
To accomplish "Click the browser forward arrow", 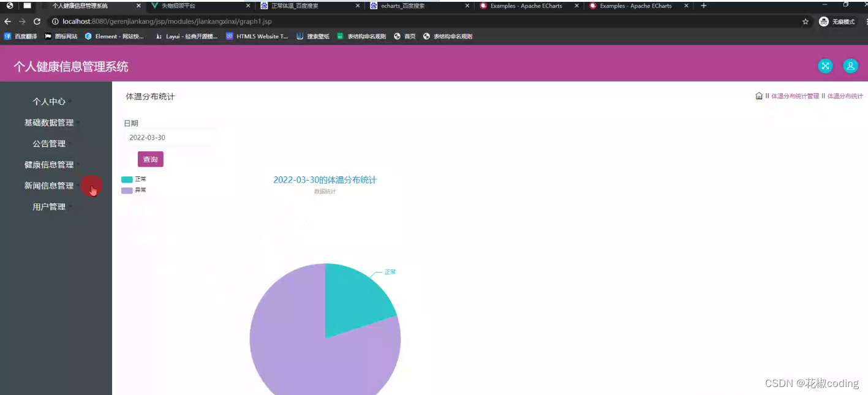I will tap(22, 21).
